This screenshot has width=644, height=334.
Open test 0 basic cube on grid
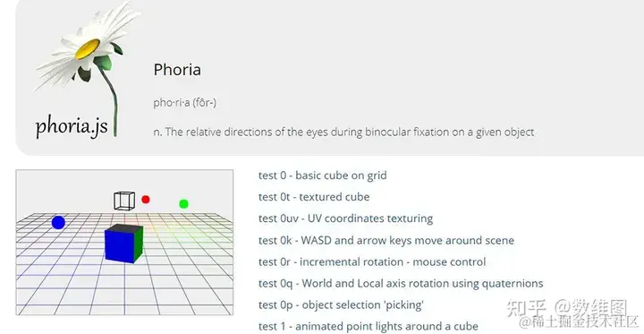(322, 176)
